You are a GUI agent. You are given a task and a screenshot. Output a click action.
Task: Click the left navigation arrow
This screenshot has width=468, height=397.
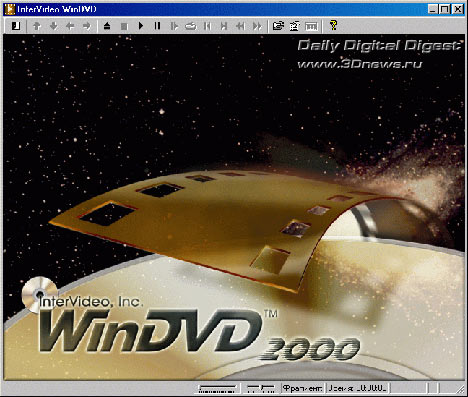tap(70, 26)
